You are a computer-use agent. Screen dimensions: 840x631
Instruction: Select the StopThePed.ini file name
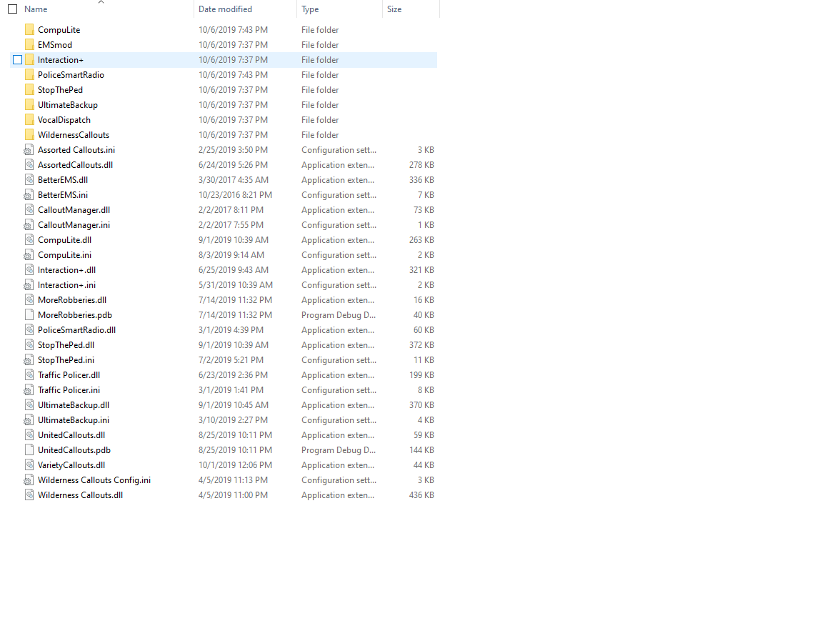click(x=66, y=359)
